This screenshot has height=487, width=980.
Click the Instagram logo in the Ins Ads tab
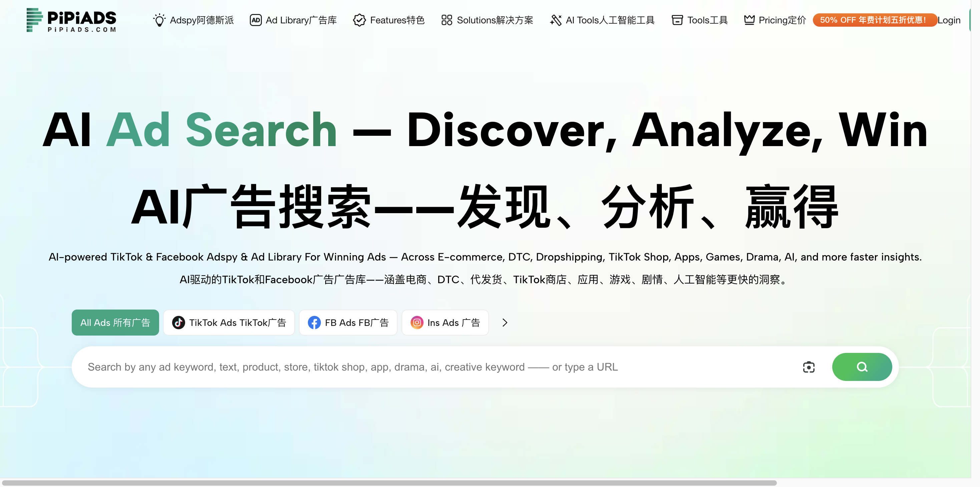click(x=417, y=323)
